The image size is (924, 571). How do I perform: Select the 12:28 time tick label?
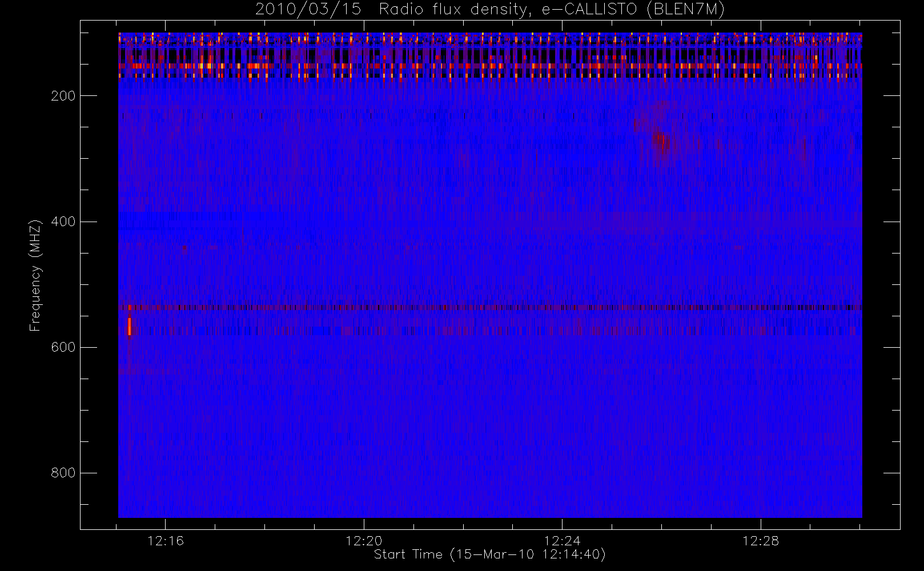[x=761, y=540]
